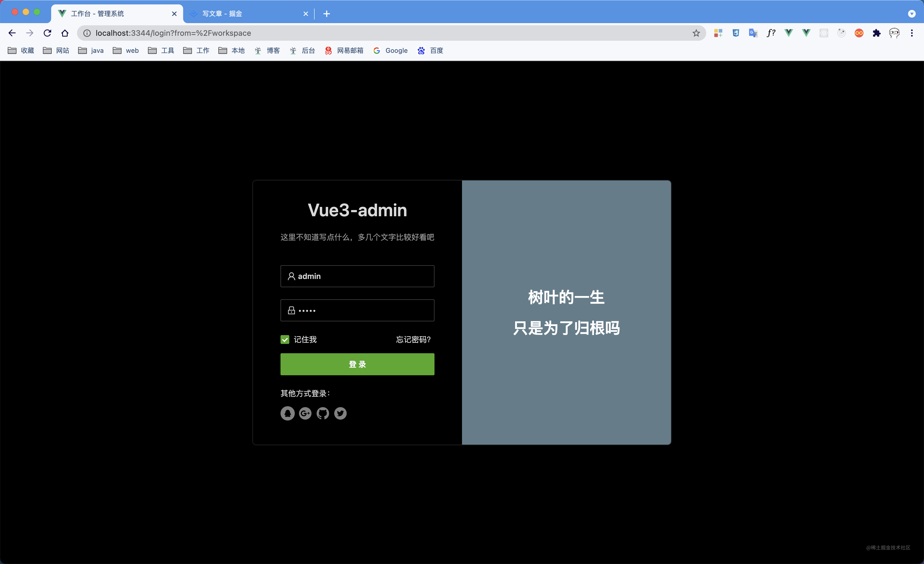Expand the 工具 bookmarks folder
924x564 pixels.
coord(161,50)
